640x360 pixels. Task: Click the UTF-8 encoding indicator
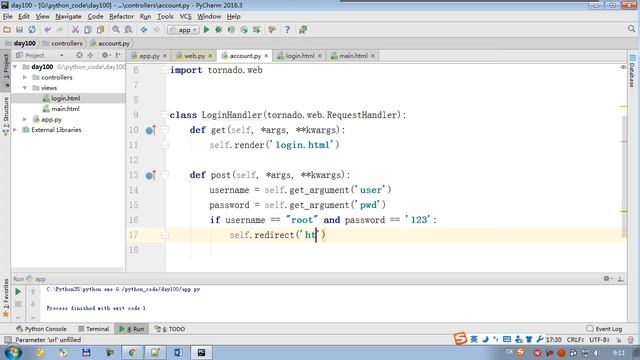click(599, 340)
